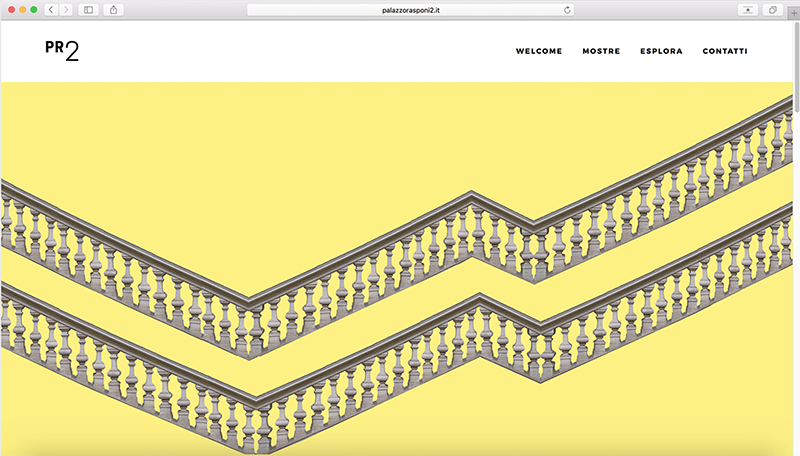Focus the palazzorasponi2.it address bar
Screen dimensions: 800x456
click(x=410, y=10)
